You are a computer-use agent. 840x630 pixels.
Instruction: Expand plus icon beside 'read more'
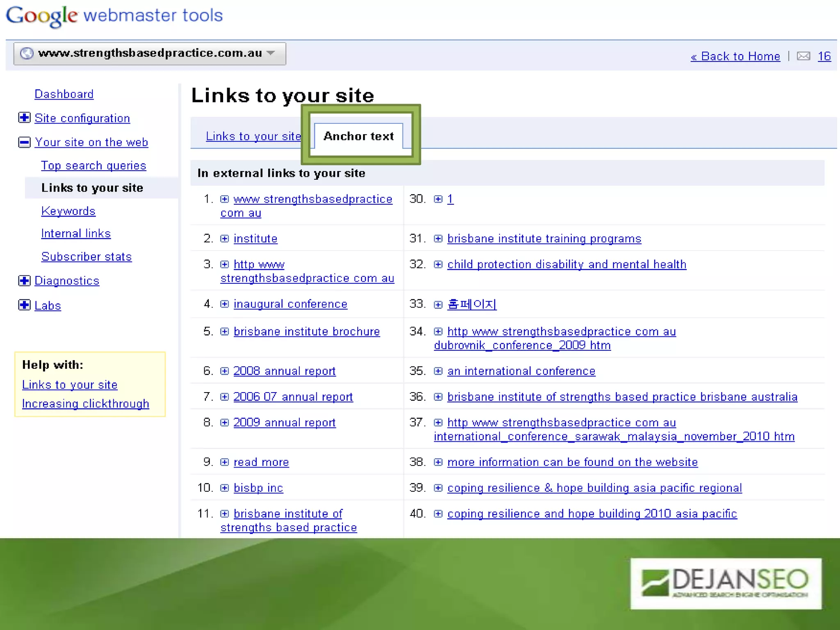coord(224,462)
